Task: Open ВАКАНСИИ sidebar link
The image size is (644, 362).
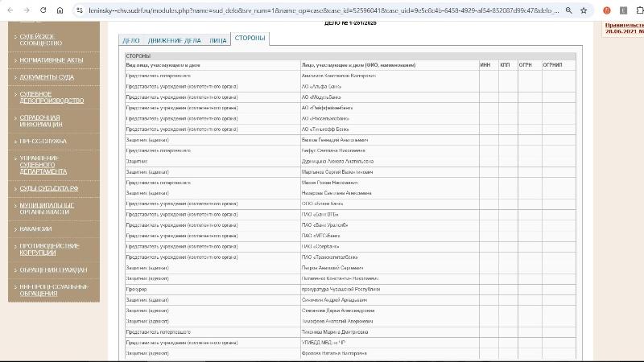Action: [35, 228]
